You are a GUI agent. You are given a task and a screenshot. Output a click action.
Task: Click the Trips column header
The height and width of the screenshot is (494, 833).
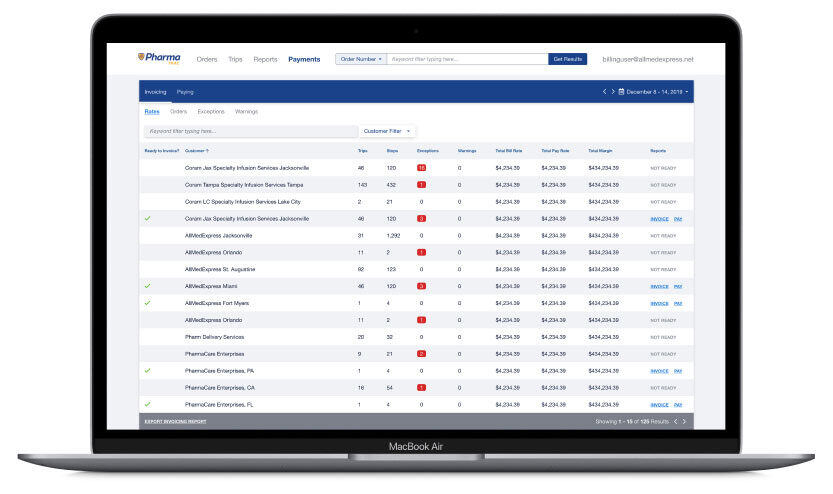tap(362, 151)
